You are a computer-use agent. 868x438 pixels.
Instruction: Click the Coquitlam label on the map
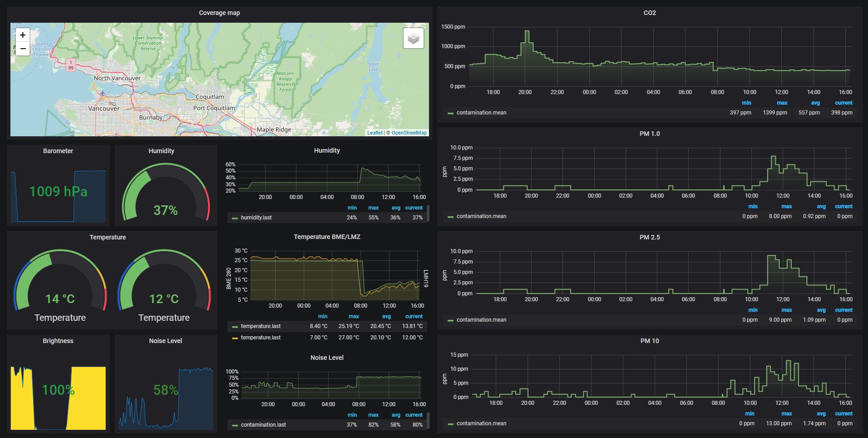coord(210,97)
